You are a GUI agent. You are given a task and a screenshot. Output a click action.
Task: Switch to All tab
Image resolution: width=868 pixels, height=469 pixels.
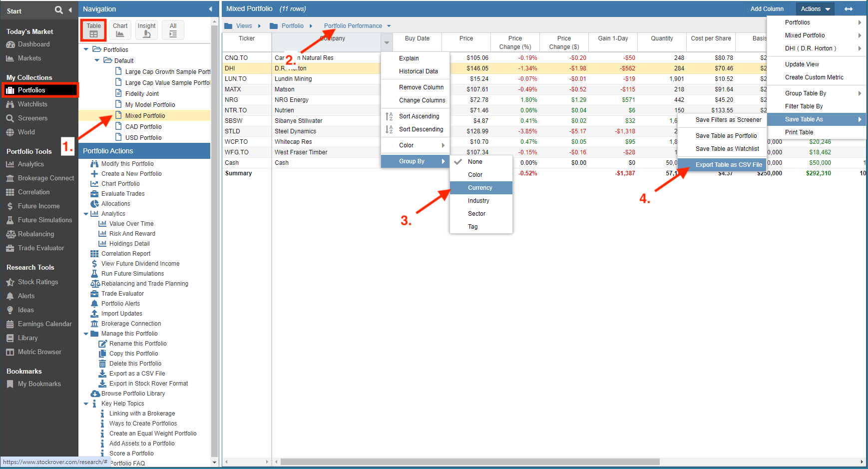pyautogui.click(x=173, y=30)
